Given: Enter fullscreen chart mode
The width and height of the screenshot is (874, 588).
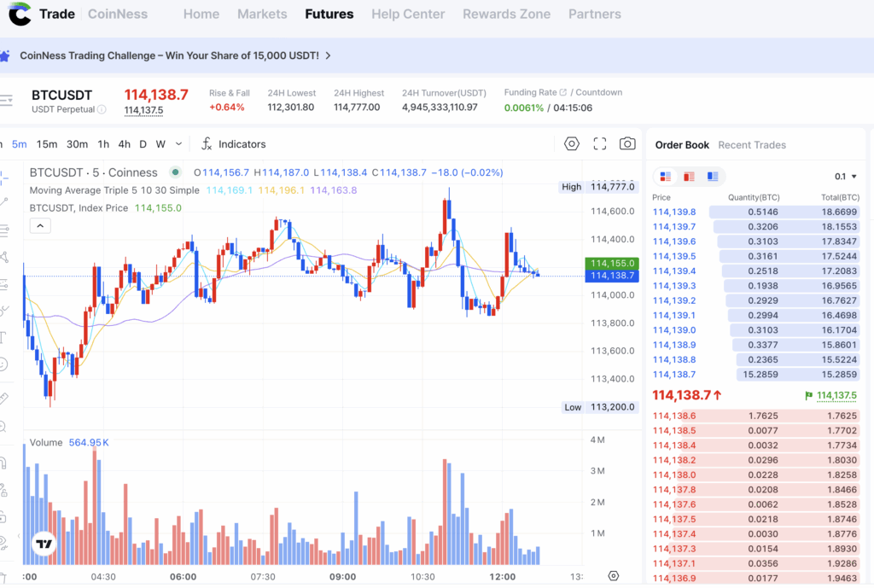Looking at the screenshot, I should [600, 143].
